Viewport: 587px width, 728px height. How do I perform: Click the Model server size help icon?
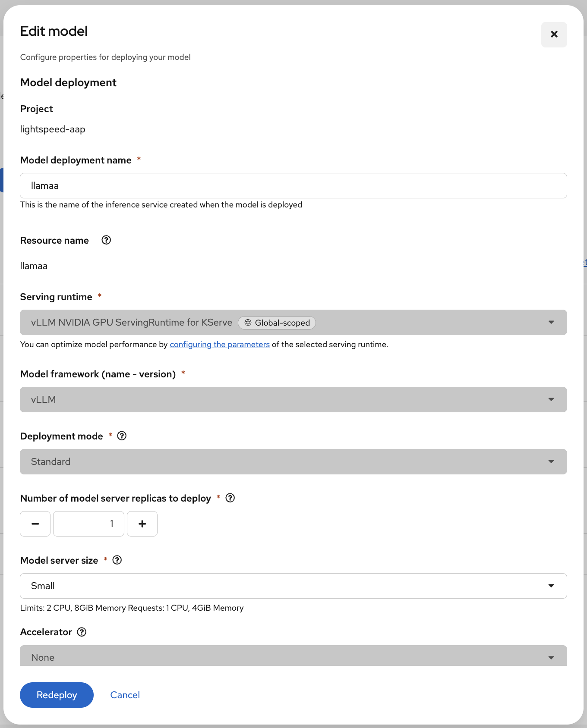(117, 560)
